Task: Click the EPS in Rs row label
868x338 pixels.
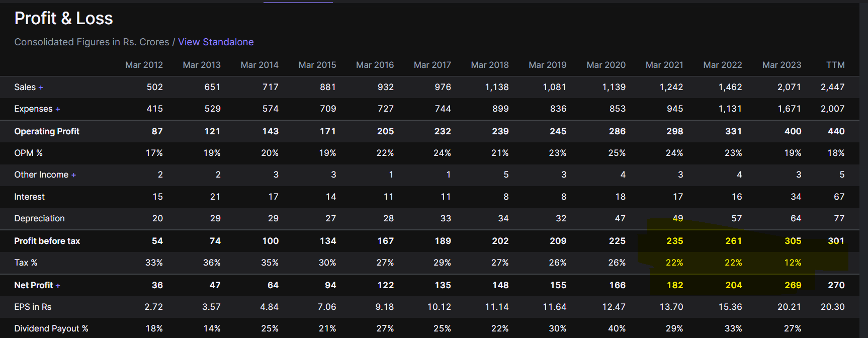Action: pos(33,307)
